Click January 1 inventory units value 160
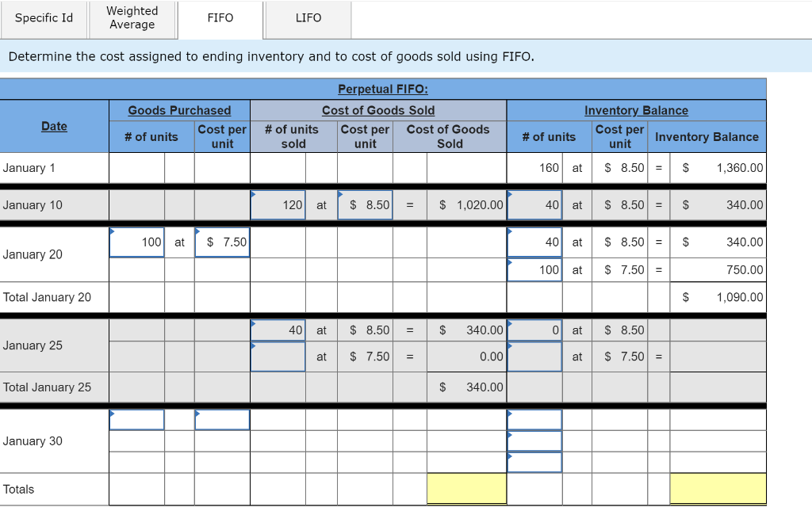The width and height of the screenshot is (812, 511). tap(549, 168)
